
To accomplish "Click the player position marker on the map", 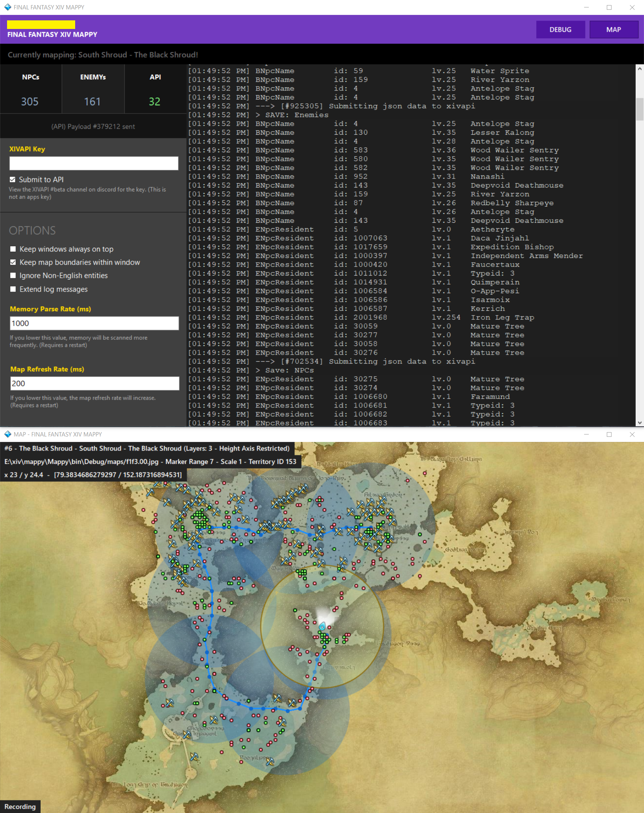I will [x=322, y=626].
